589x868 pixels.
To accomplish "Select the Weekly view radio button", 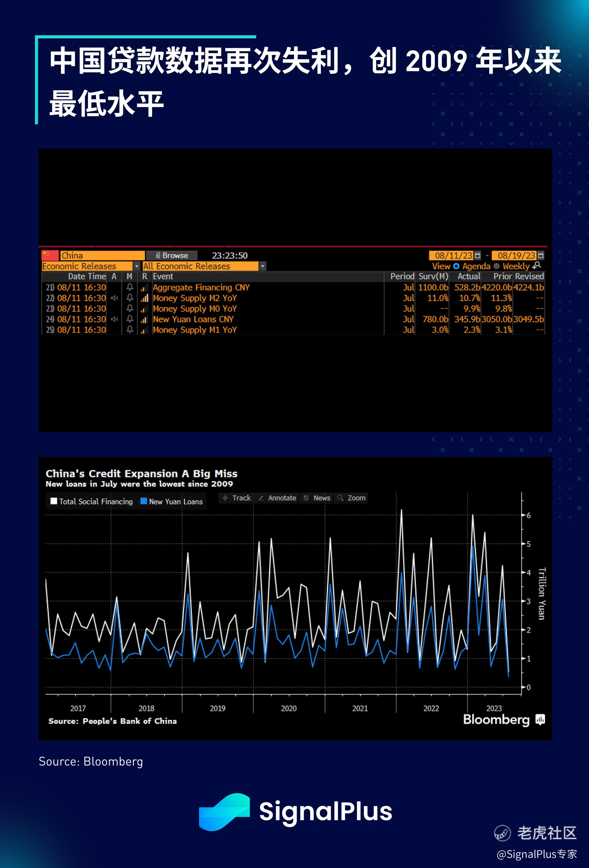I will (x=496, y=266).
